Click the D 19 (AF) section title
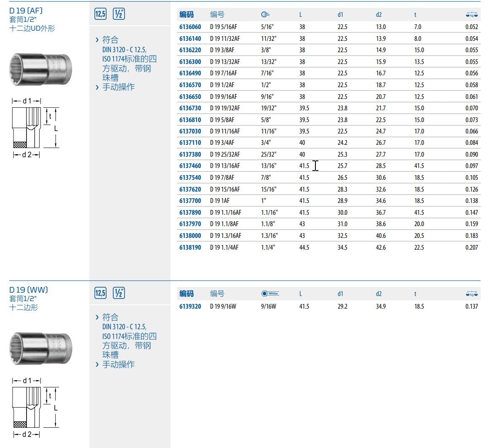 [26, 11]
